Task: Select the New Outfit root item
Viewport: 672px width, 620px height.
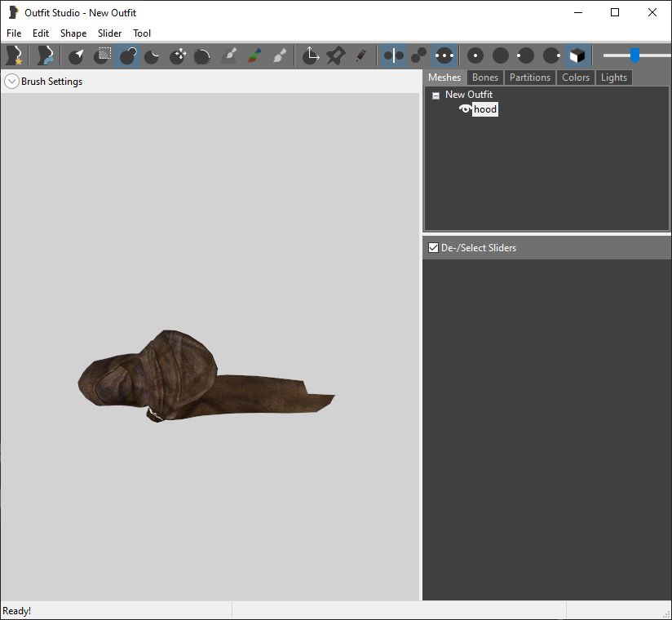Action: click(x=469, y=95)
